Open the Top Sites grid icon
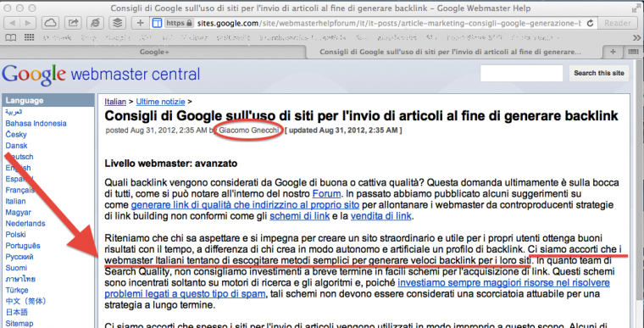The image size is (644, 328). tap(29, 38)
